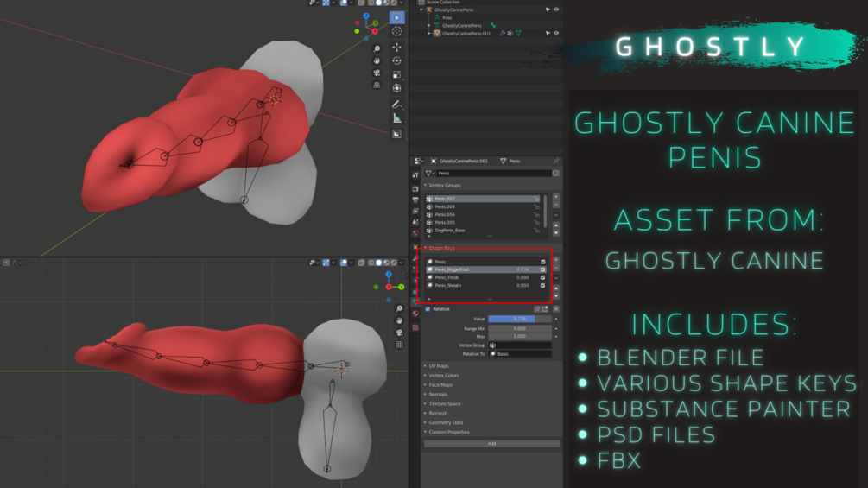This screenshot has height=488, width=868.
Task: Toggle Basis shape key checkbox
Action: (542, 262)
